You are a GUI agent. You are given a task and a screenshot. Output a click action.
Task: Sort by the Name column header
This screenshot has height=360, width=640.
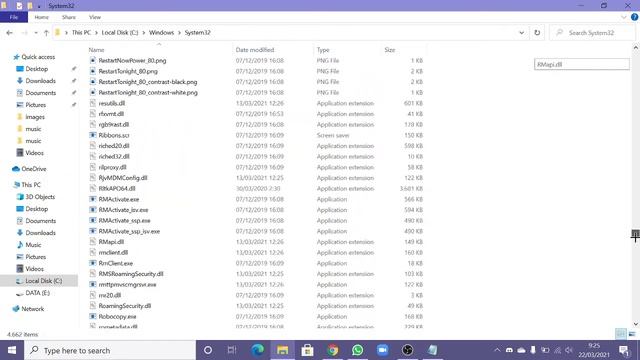[97, 50]
